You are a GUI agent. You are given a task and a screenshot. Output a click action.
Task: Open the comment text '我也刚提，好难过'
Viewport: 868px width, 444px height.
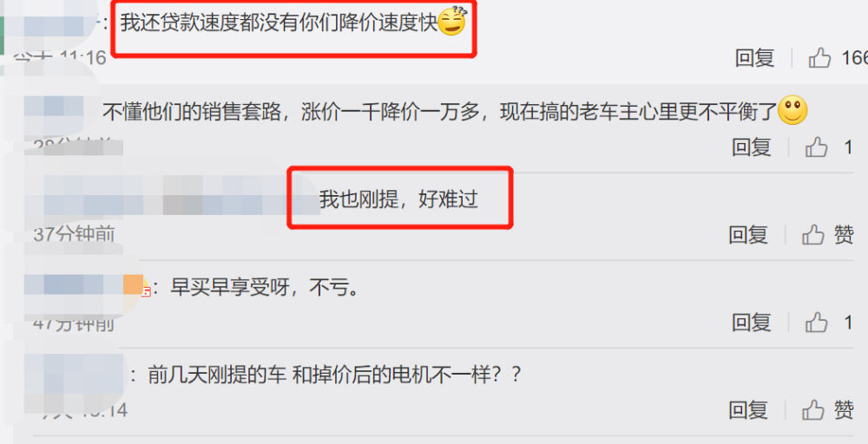[398, 199]
